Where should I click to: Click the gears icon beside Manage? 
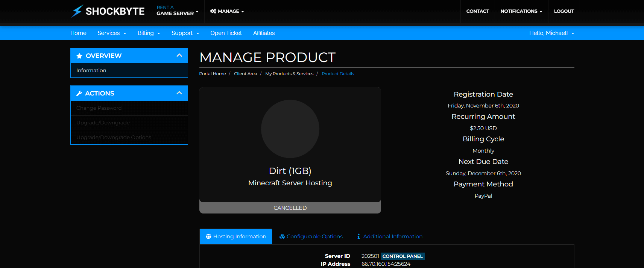coord(213,11)
